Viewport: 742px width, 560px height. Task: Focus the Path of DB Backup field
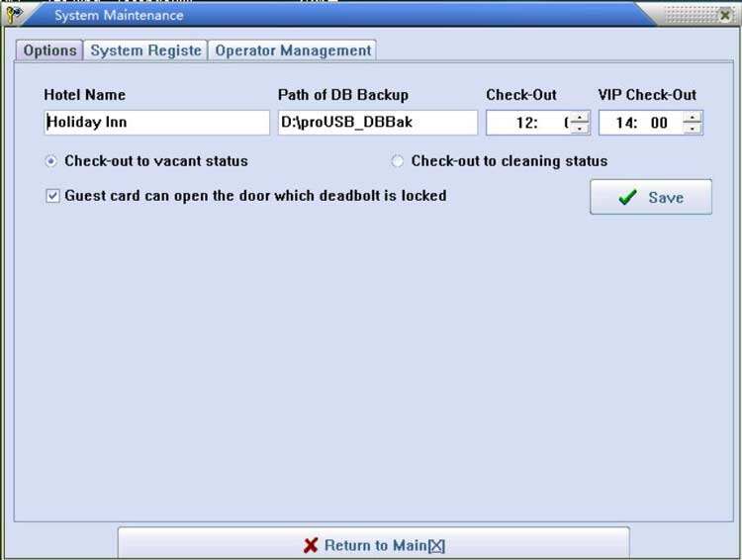point(377,123)
